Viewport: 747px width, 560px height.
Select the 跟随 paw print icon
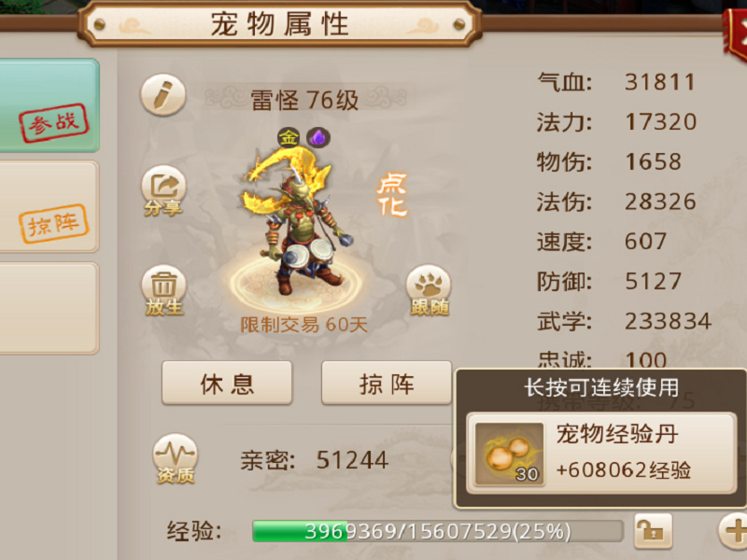point(429,290)
